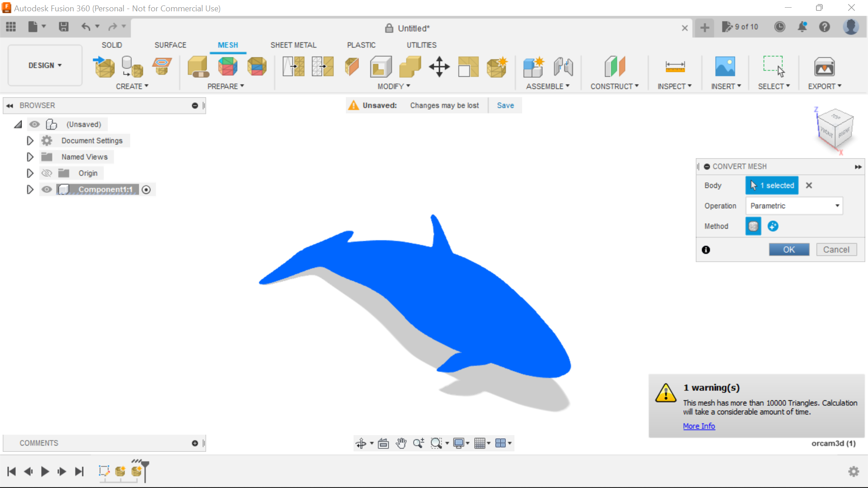Hide Component1:1 using its eye icon

pyautogui.click(x=47, y=189)
